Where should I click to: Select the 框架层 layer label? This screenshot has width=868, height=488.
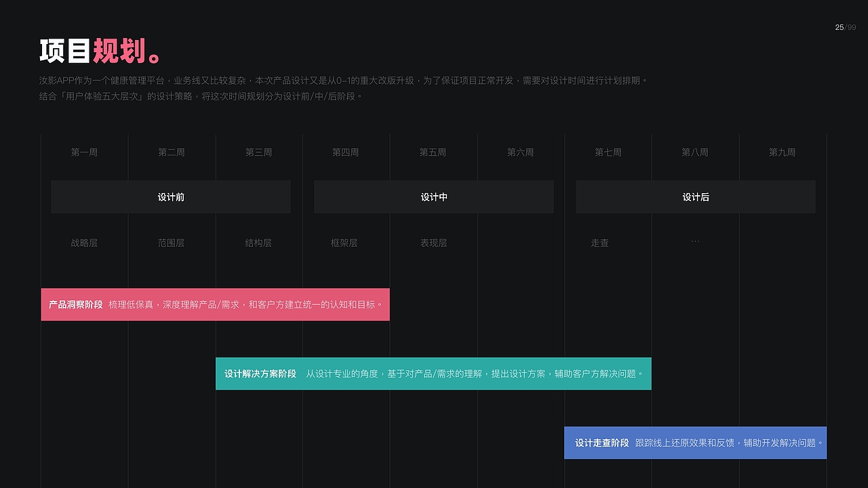click(344, 242)
